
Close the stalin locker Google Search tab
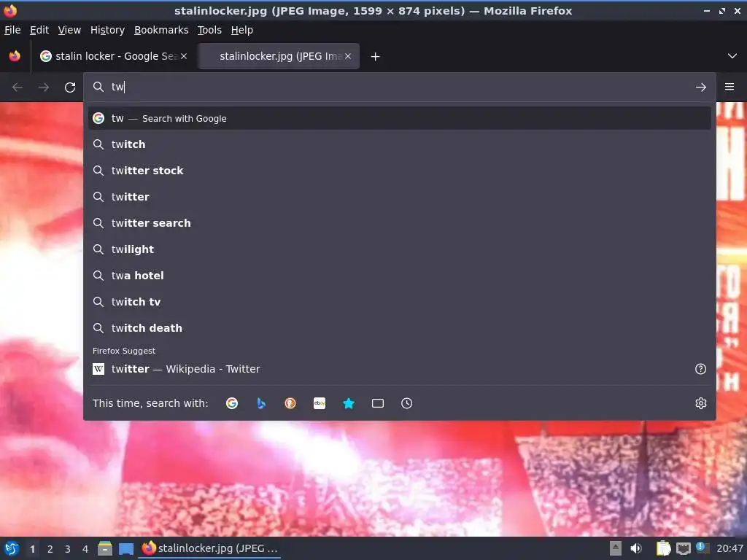[184, 56]
